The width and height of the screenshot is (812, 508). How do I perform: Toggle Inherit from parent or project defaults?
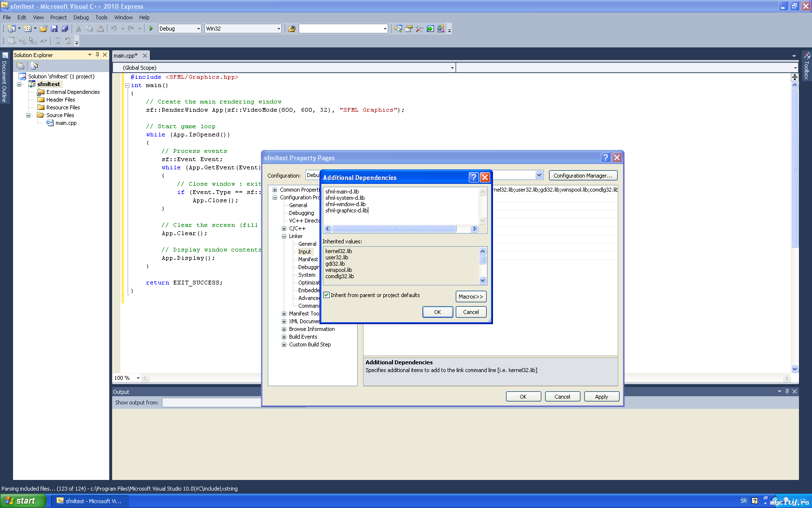(327, 295)
